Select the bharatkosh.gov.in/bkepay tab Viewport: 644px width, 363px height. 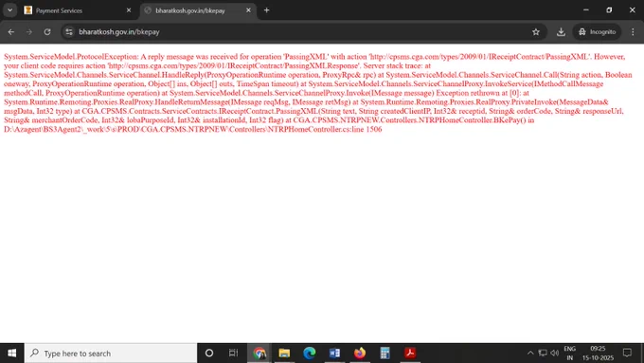pos(198,10)
